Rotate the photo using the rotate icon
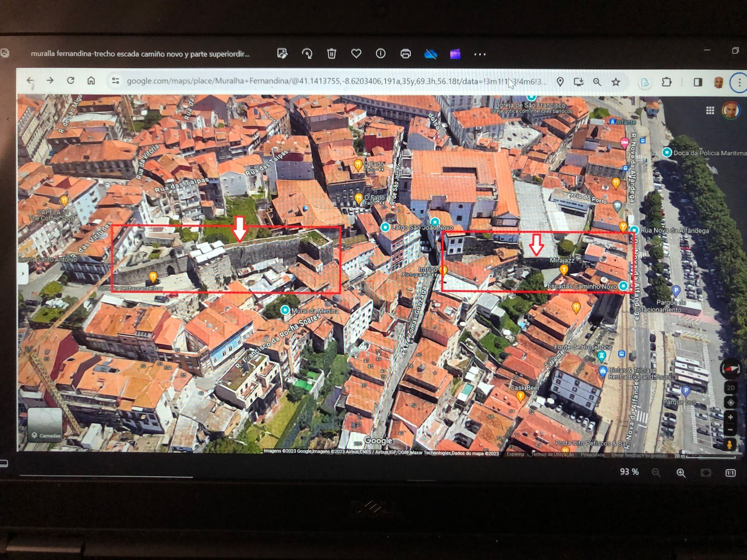The image size is (747, 560). click(x=307, y=54)
